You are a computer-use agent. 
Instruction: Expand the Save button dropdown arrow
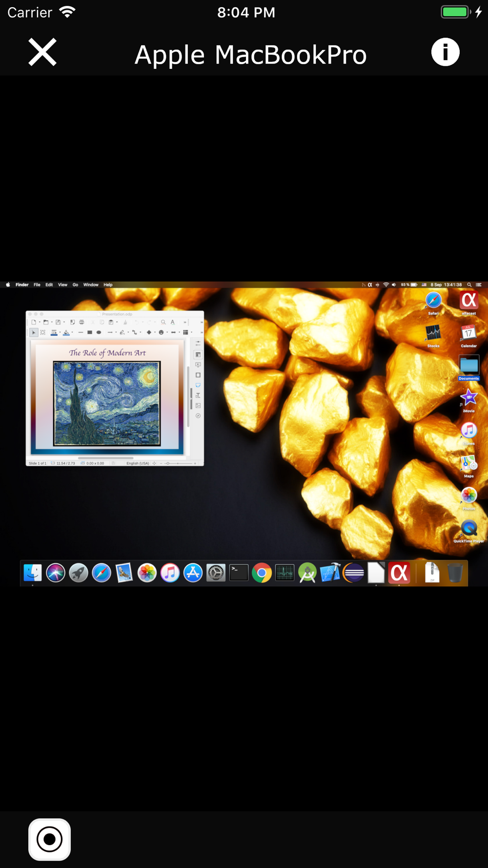64,322
